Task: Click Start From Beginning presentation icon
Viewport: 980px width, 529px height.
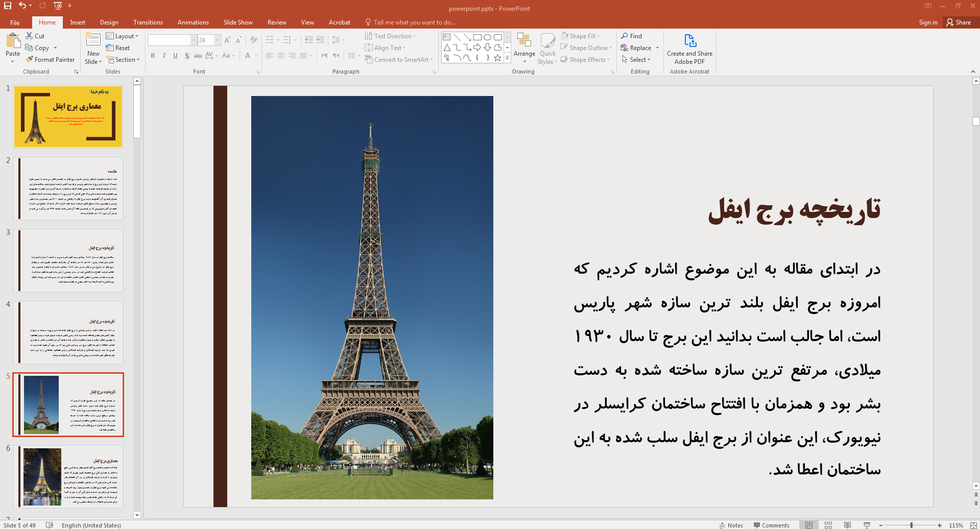Action: (58, 6)
